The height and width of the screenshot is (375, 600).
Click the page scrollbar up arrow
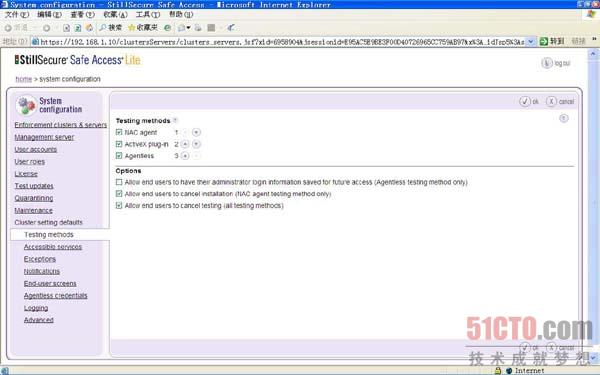(x=593, y=54)
